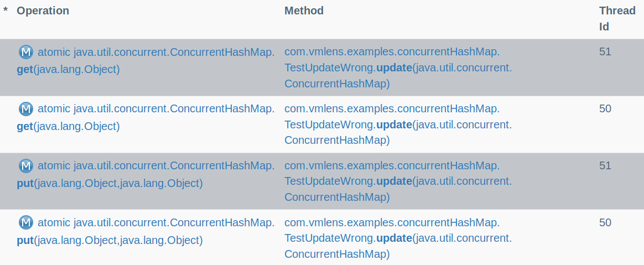
Task: Click the M icon in last put row
Action: coord(26,223)
